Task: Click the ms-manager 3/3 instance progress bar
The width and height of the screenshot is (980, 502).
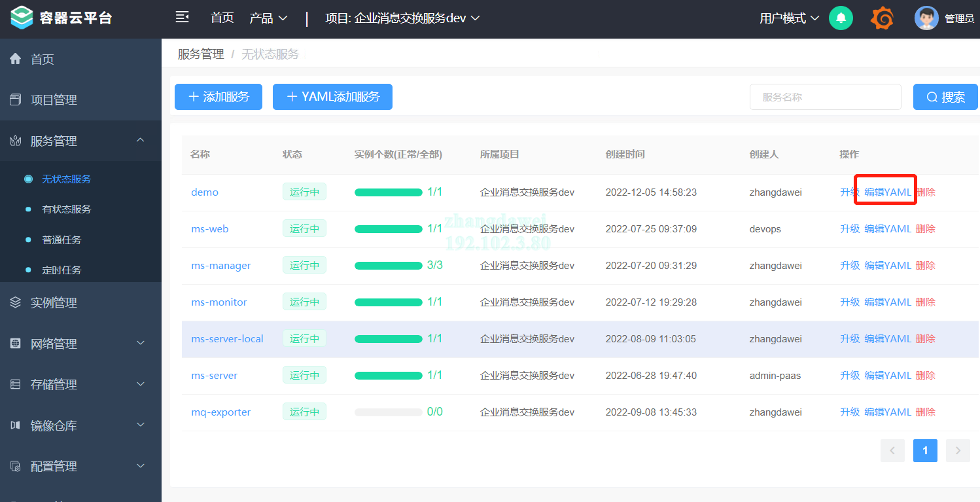Action: tap(389, 266)
